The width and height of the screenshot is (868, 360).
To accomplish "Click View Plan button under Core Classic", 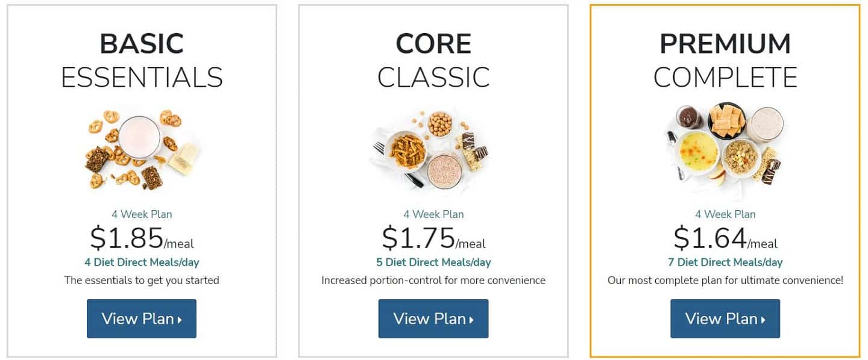I will pyautogui.click(x=433, y=318).
